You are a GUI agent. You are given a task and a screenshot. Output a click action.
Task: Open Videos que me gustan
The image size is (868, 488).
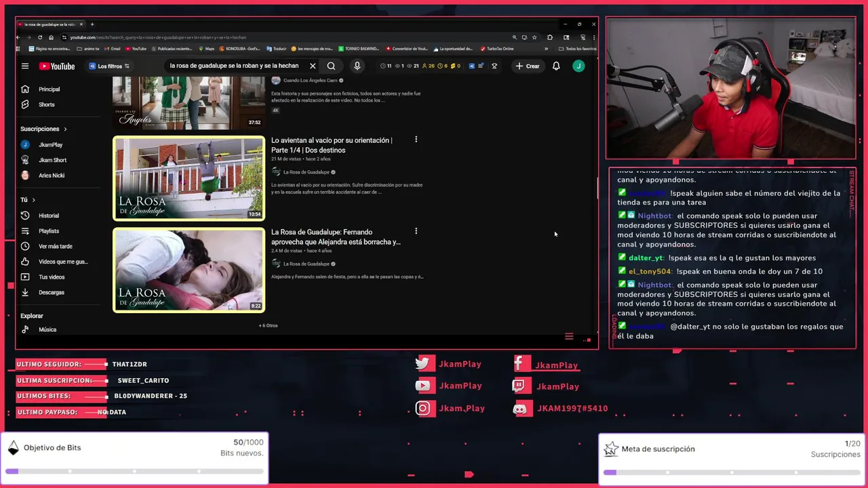[x=63, y=262]
